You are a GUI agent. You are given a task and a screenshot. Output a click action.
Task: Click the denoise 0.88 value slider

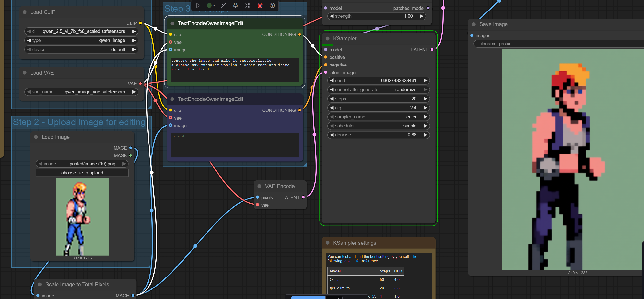coord(379,135)
